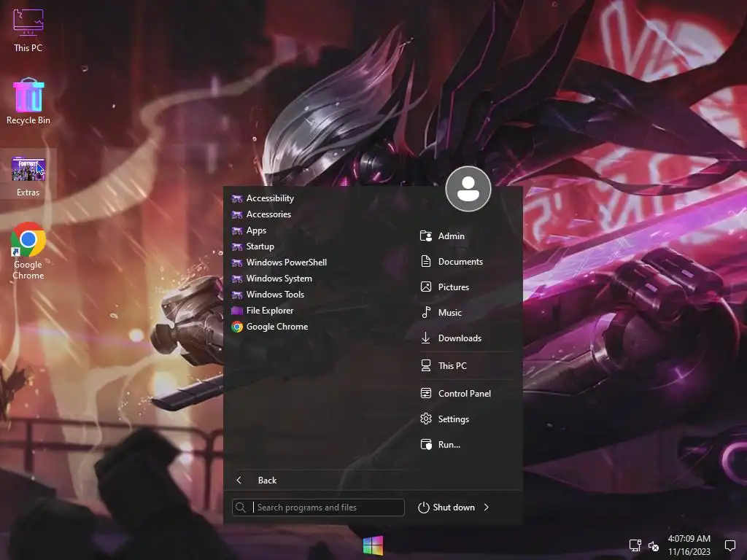Click the user account avatar picture

pos(468,189)
